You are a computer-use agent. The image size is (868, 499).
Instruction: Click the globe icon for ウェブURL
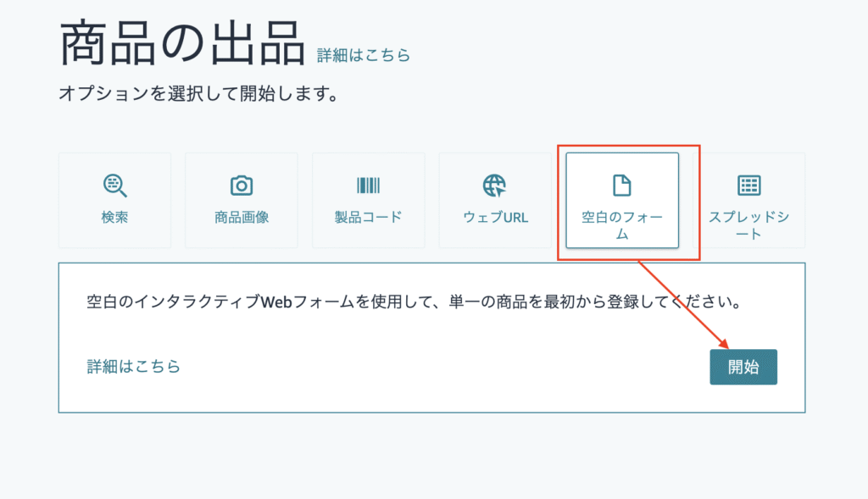[495, 185]
